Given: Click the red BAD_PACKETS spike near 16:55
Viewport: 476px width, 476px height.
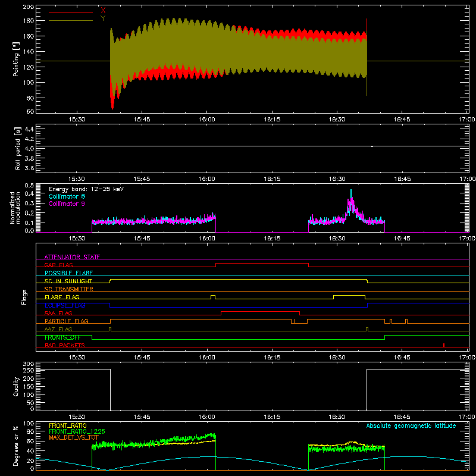Looking at the screenshot, I should pos(444,345).
